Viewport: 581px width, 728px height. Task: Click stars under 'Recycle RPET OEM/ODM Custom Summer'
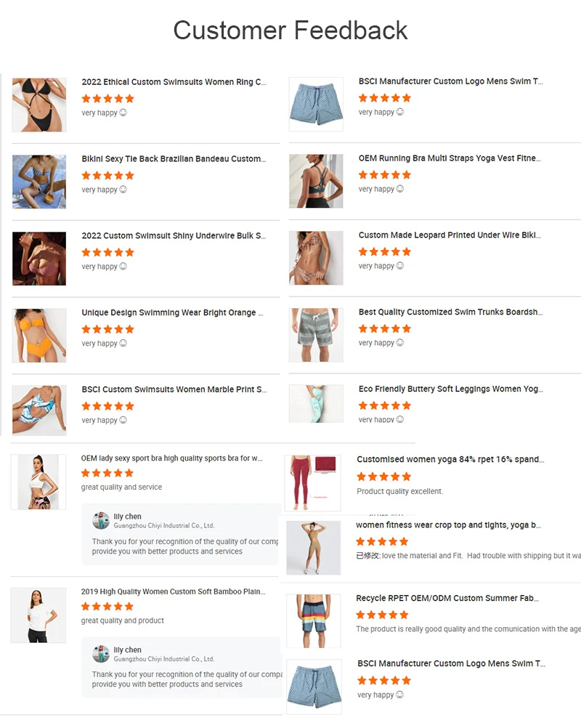coord(383,615)
